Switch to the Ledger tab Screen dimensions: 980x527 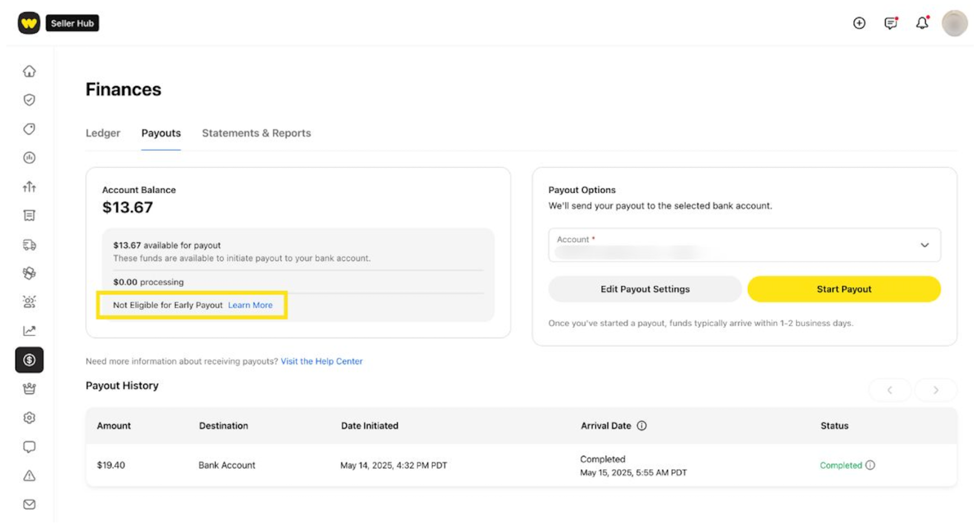103,133
